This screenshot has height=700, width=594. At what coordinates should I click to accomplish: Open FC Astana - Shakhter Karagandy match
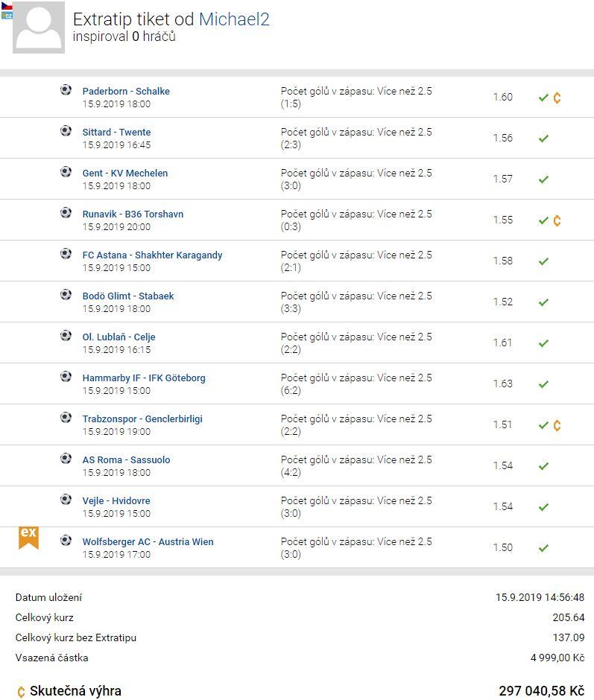tap(152, 255)
